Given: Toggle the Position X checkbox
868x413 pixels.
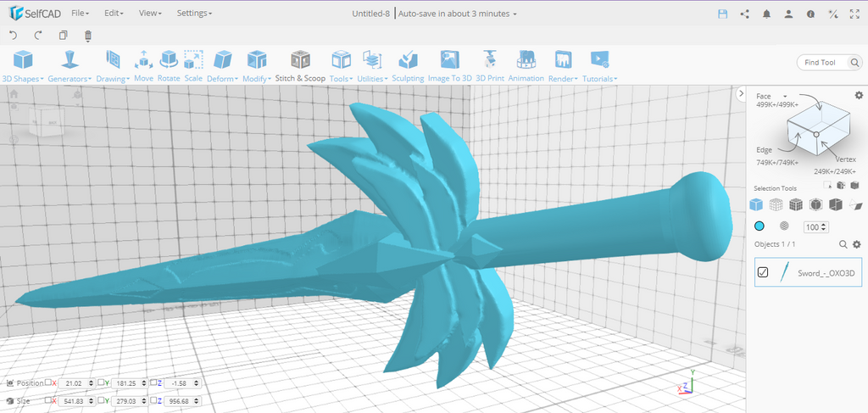Looking at the screenshot, I should [x=48, y=382].
